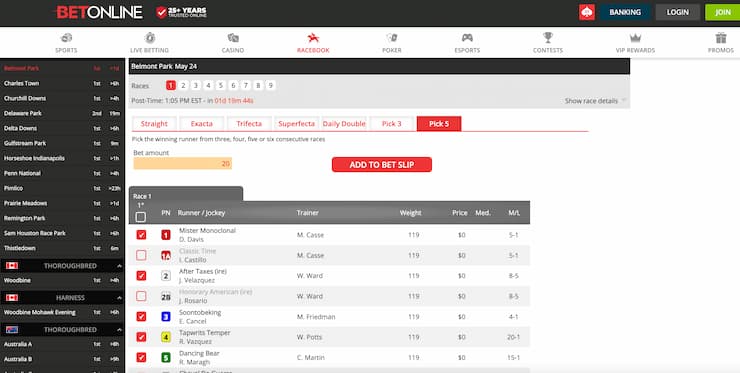740x373 pixels.
Task: Open the Poker cards icon
Action: click(x=392, y=37)
